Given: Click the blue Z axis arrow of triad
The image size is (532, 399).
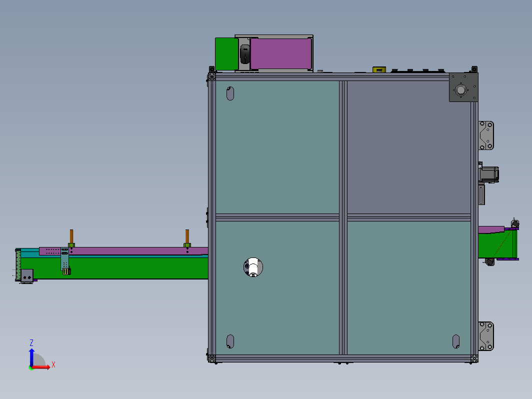Looking at the screenshot, I should (x=31, y=357).
